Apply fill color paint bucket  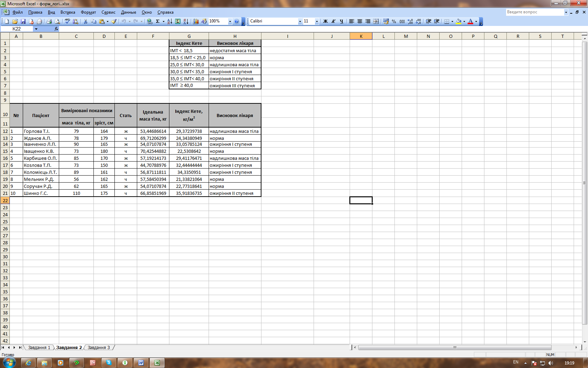click(x=458, y=21)
